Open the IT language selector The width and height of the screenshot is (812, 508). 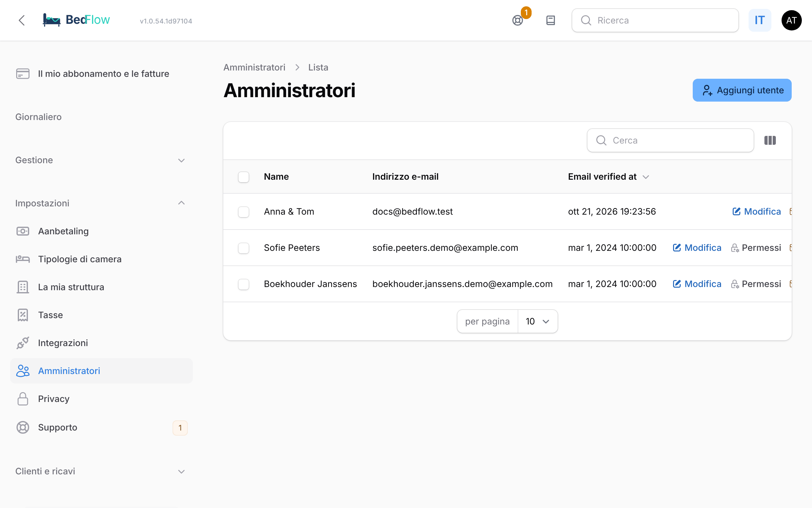tap(760, 21)
